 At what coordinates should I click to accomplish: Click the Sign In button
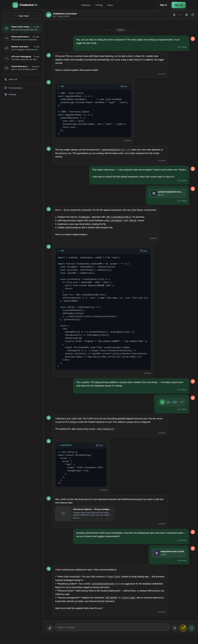click(163, 5)
